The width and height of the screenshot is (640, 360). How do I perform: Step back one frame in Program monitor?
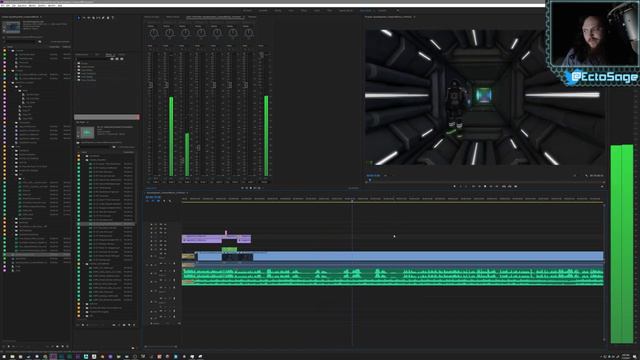[479, 186]
